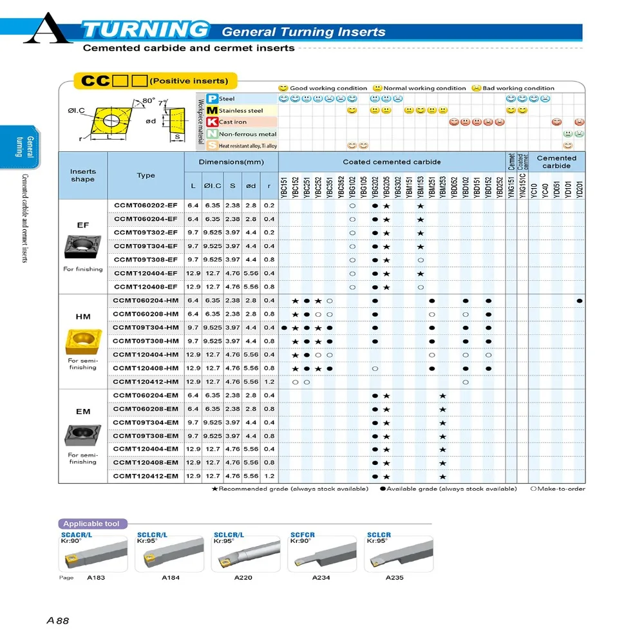Screen dimensions: 644x644
Task: Click the YBM253 grade column header
Action: tap(443, 187)
